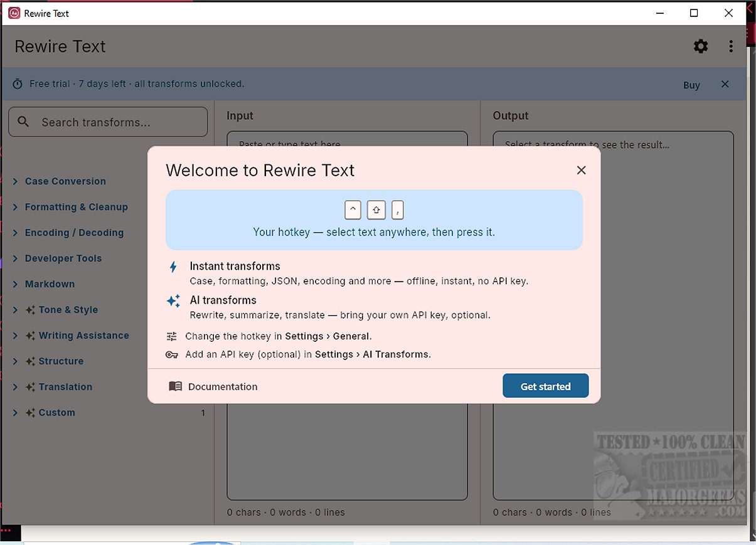
Task: Click the AI transforms heading
Action: click(x=223, y=300)
